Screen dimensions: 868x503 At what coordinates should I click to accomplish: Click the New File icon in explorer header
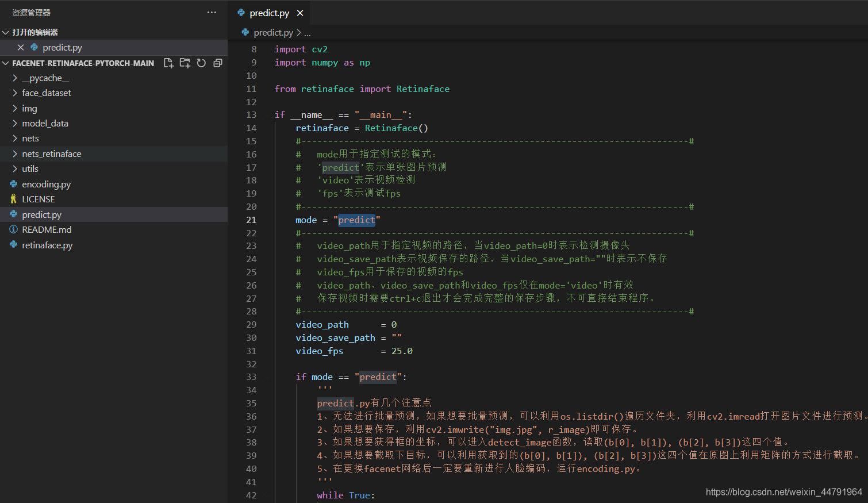168,63
